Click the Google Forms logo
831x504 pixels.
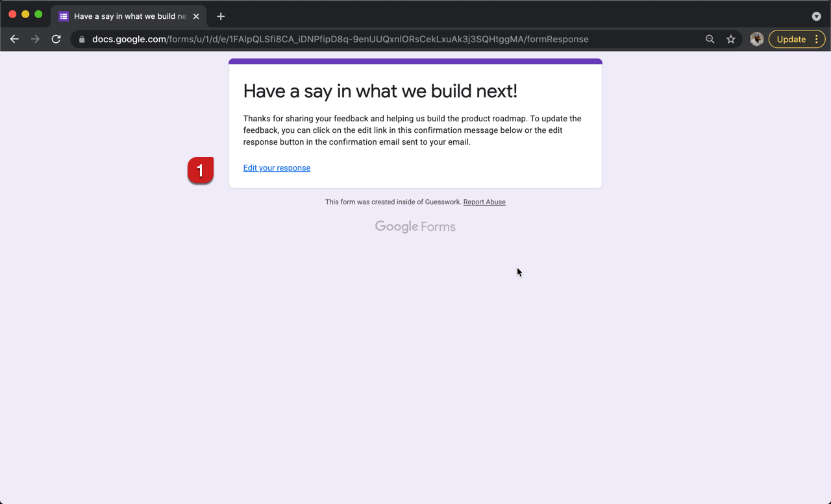click(x=415, y=226)
